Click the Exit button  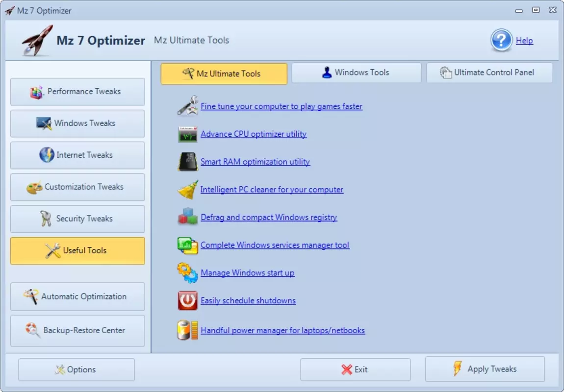point(356,369)
